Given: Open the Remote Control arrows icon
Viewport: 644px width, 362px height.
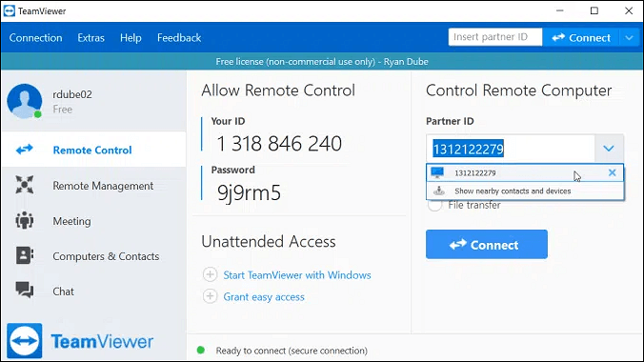Looking at the screenshot, I should click(24, 150).
